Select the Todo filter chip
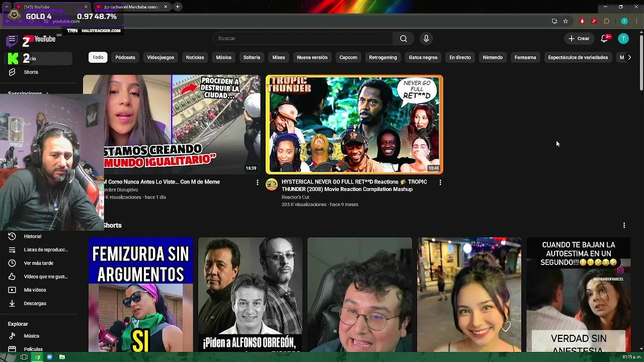This screenshot has height=362, width=644. [98, 57]
